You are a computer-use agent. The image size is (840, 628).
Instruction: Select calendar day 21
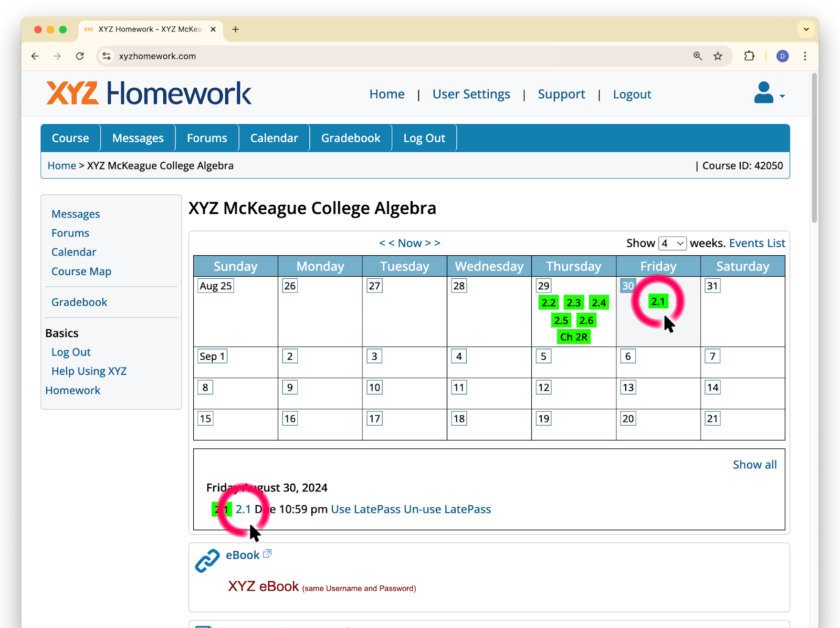pyautogui.click(x=712, y=419)
